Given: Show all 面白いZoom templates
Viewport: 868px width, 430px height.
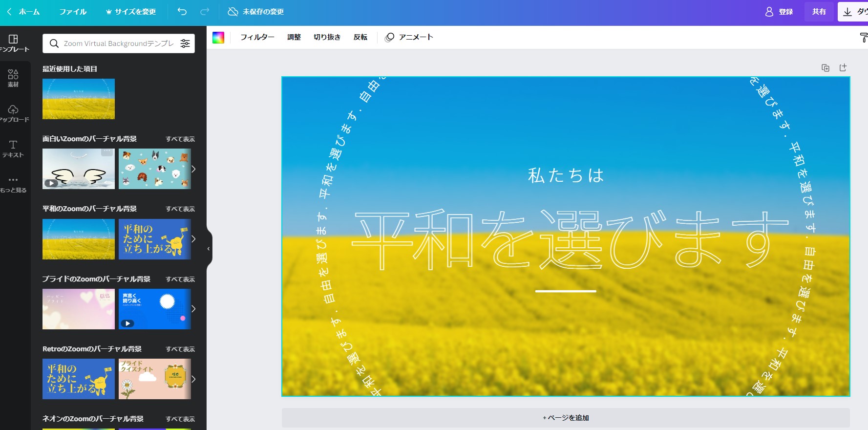Looking at the screenshot, I should coord(180,139).
